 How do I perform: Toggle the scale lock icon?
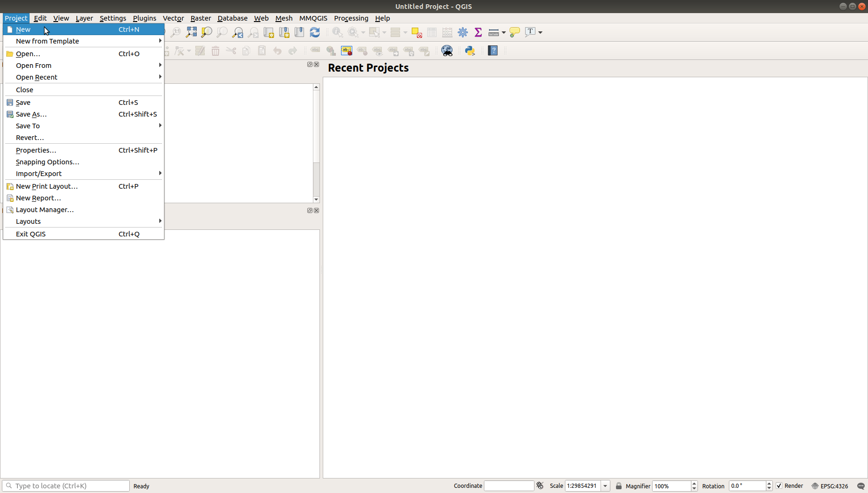click(619, 486)
